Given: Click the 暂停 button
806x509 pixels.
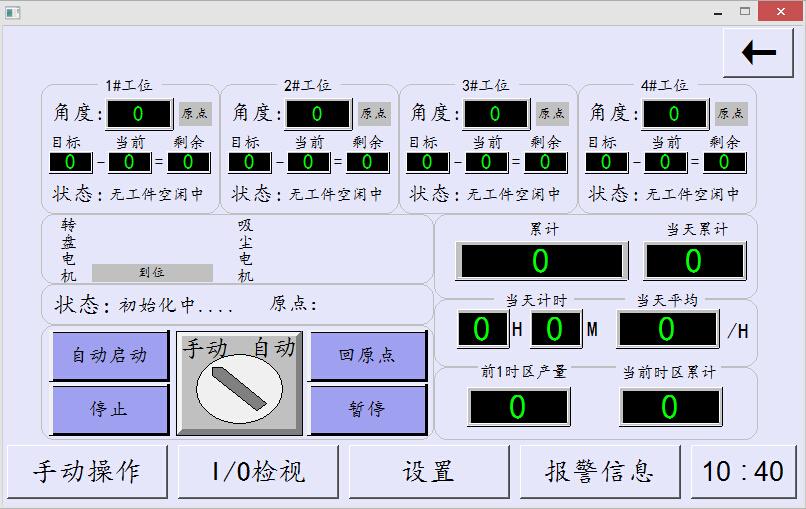Looking at the screenshot, I should 367,409.
